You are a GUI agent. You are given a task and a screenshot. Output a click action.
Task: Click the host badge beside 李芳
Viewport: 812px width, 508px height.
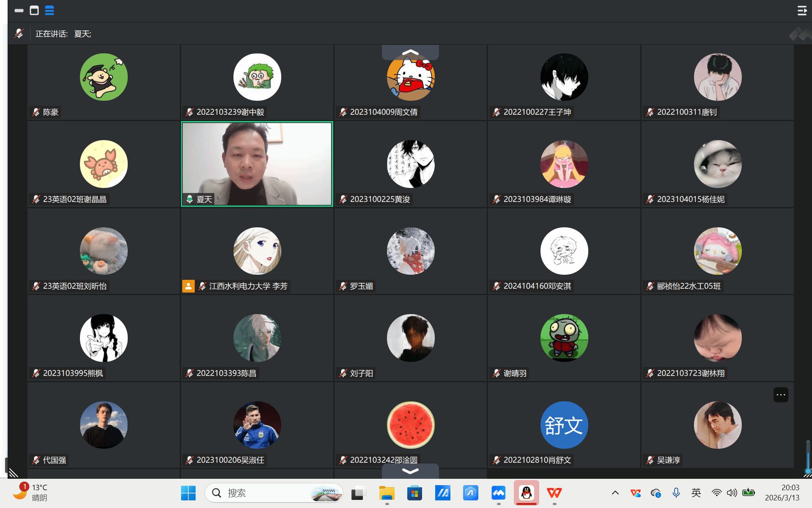coord(188,286)
